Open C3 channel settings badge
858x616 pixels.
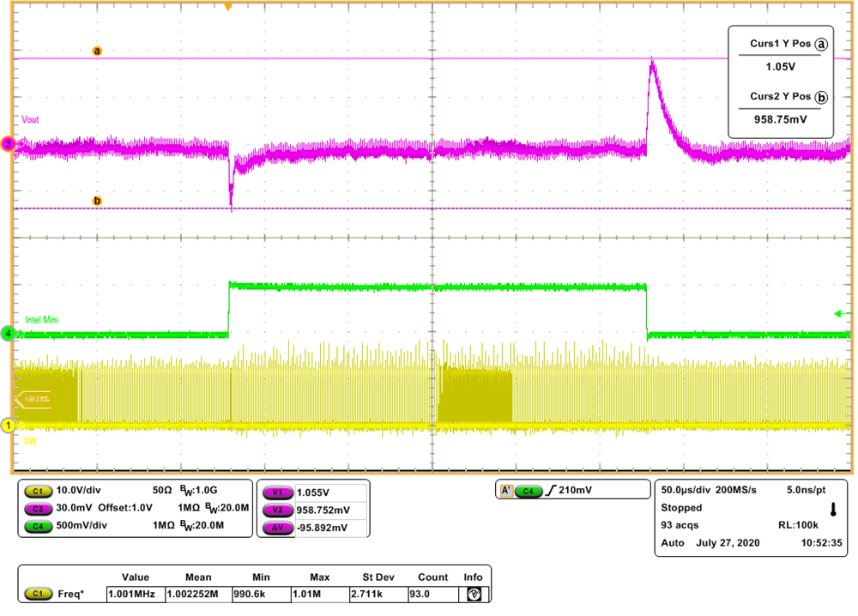(x=39, y=508)
